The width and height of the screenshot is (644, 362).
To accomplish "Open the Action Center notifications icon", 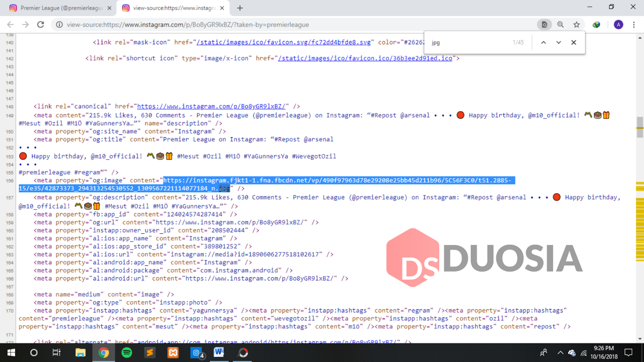I will click(x=628, y=353).
